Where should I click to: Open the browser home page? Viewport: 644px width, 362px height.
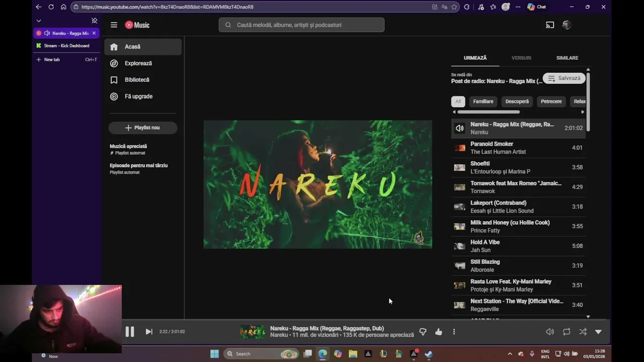63,7
